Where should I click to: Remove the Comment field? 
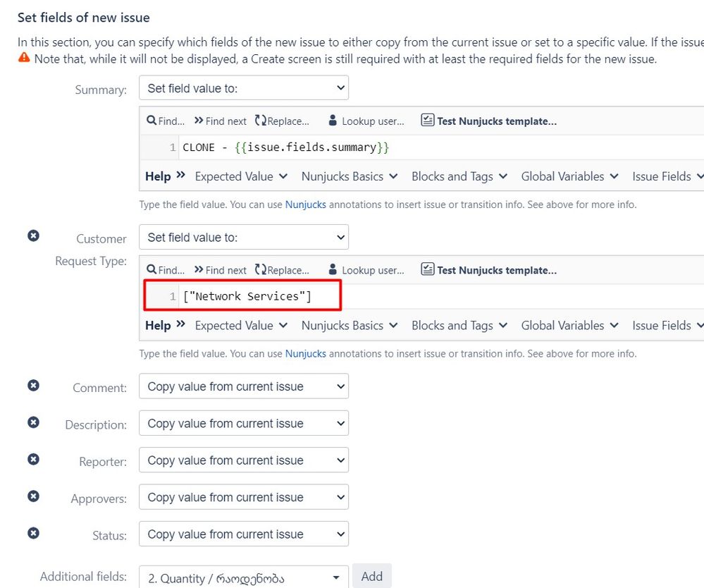(34, 385)
